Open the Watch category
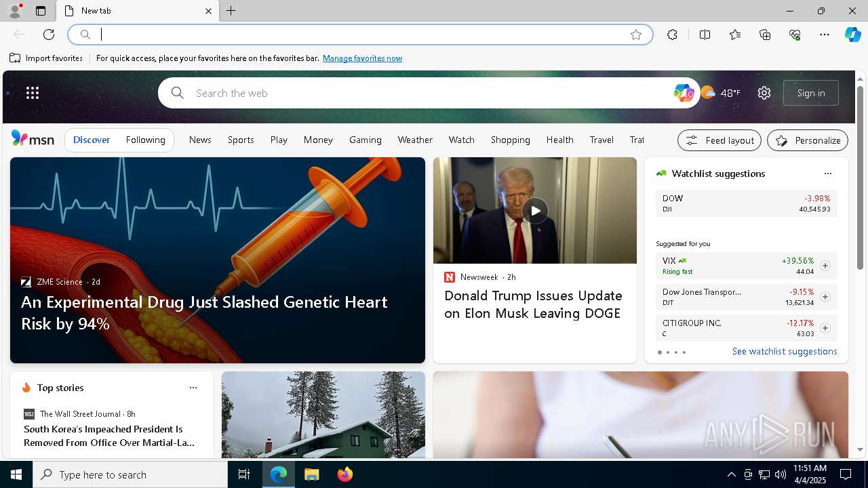 coord(462,140)
